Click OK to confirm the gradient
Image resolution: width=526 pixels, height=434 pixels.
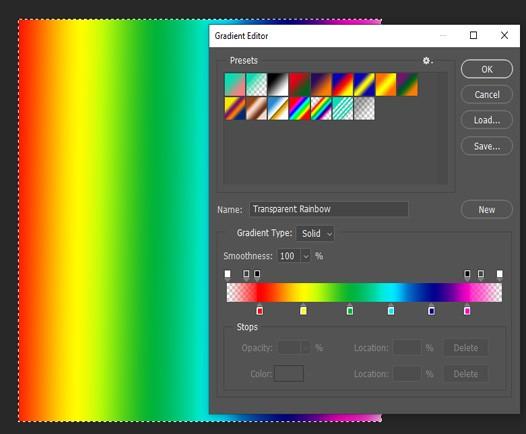pyautogui.click(x=487, y=69)
